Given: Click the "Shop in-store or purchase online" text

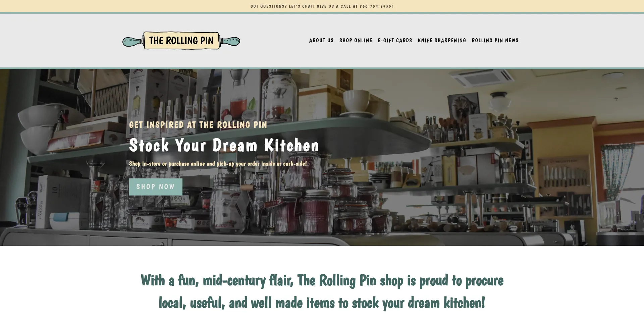Looking at the screenshot, I should coord(218,164).
